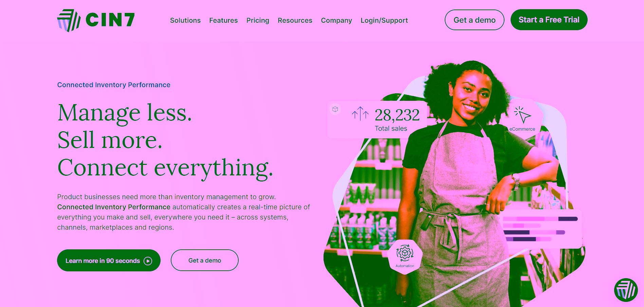
Task: Click the play icon in Learn more button
Action: (x=148, y=261)
